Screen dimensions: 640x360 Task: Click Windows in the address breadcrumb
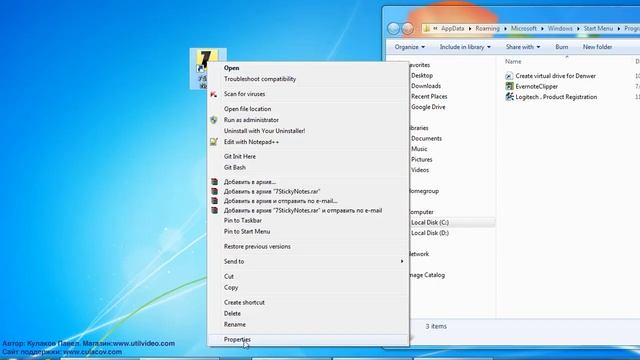560,29
